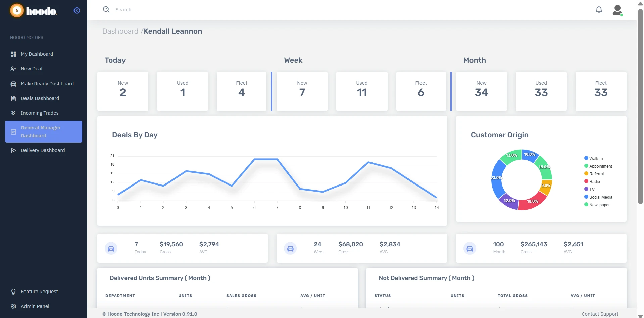Click the New Deal person icon

(13, 68)
